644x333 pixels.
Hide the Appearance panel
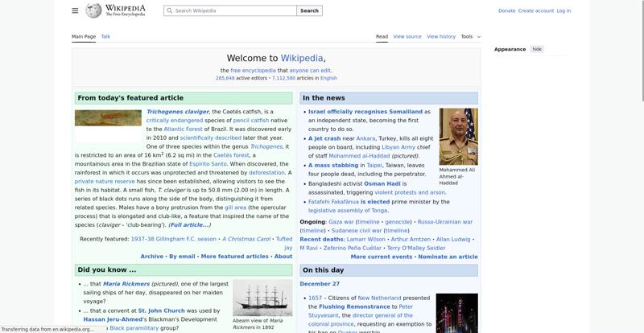[537, 49]
